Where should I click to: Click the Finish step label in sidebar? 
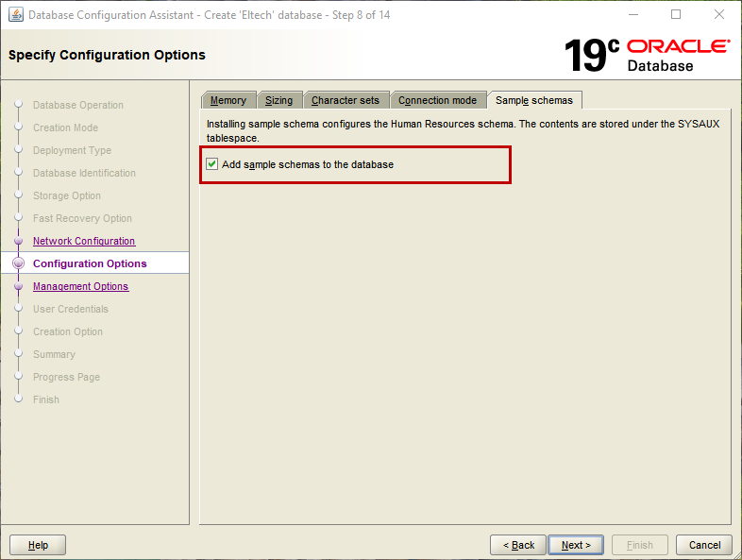coord(46,399)
